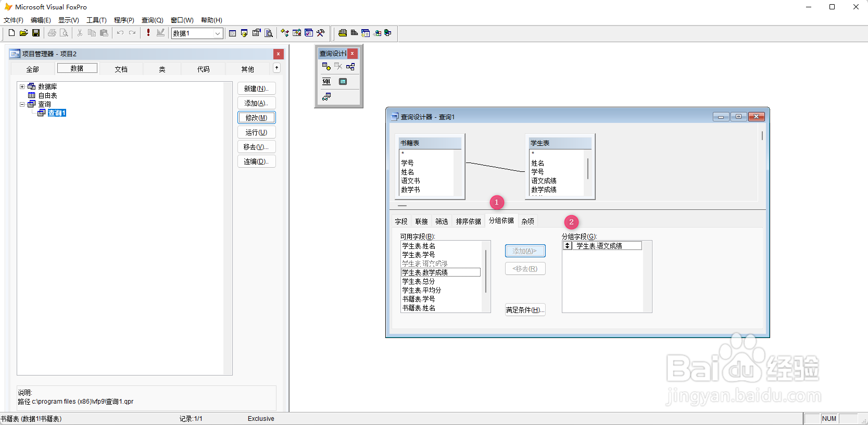Select 自由表 in the project tree
This screenshot has height=425, width=868.
point(47,95)
